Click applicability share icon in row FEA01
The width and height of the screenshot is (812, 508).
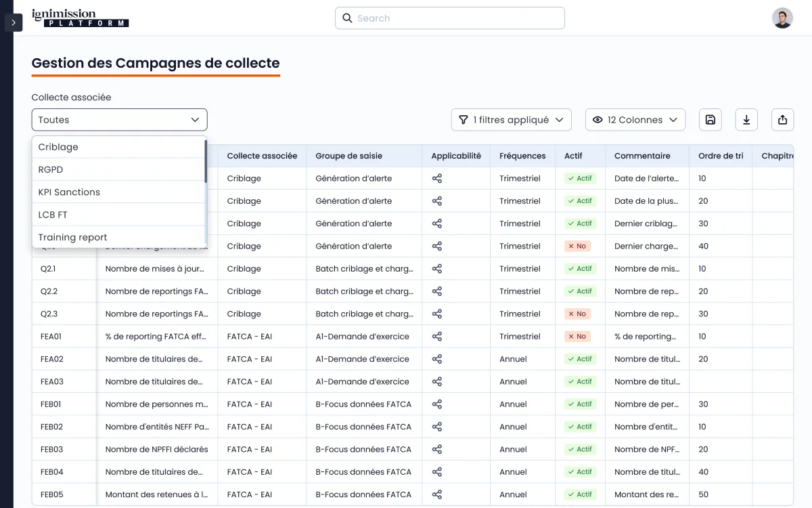[x=437, y=337]
